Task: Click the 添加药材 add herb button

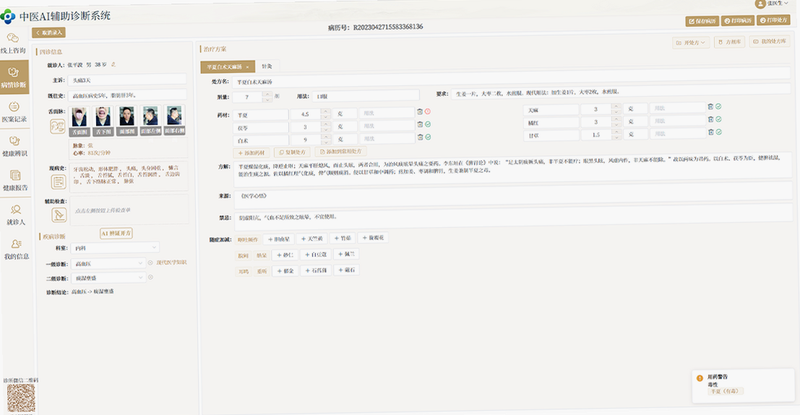Action: tap(252, 153)
